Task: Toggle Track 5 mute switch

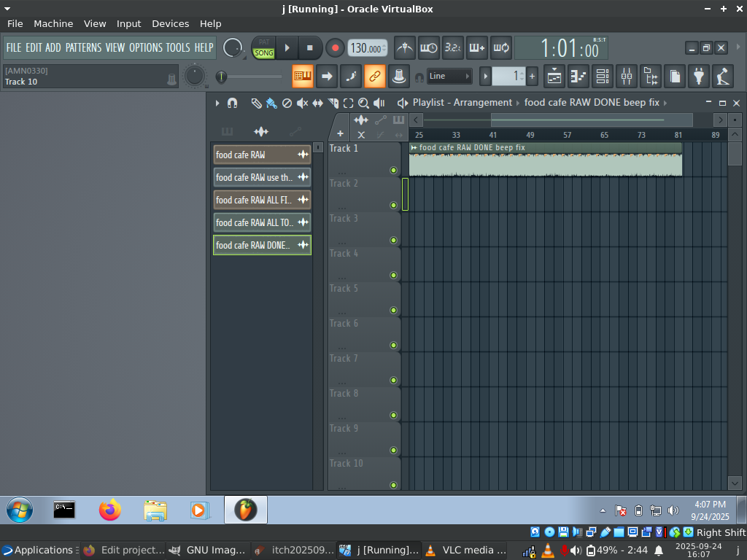Action: tap(394, 310)
